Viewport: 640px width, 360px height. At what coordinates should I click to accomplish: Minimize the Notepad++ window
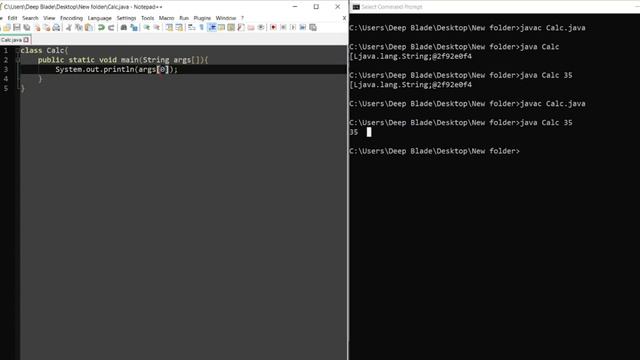pos(295,7)
